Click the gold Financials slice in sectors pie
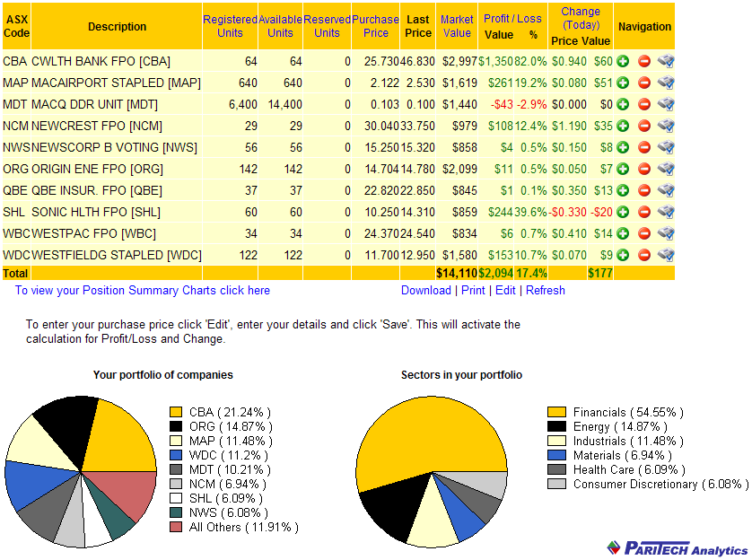752x560 pixels. click(427, 439)
